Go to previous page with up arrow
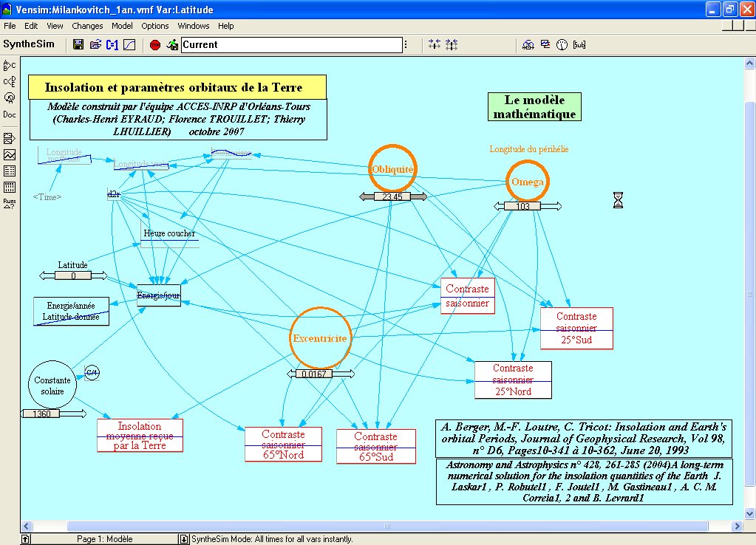 25,539
